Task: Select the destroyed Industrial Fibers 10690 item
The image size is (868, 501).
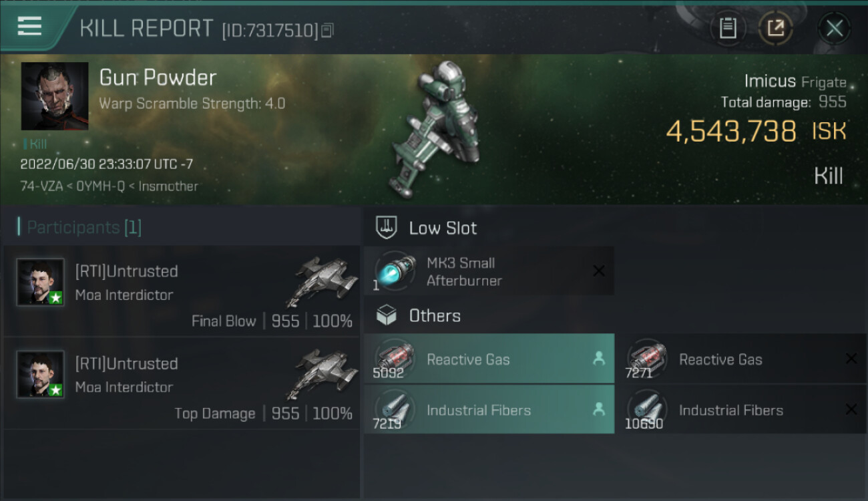Action: click(741, 409)
